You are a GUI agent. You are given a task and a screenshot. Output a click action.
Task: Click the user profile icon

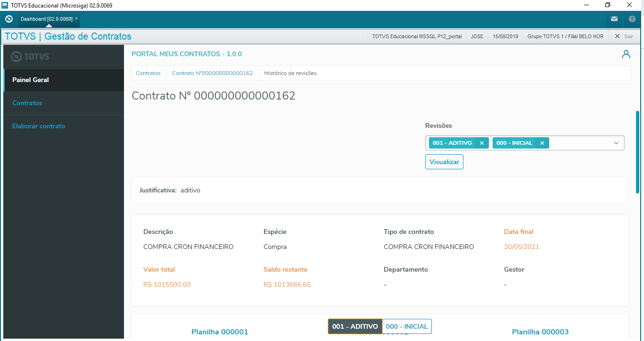point(626,54)
